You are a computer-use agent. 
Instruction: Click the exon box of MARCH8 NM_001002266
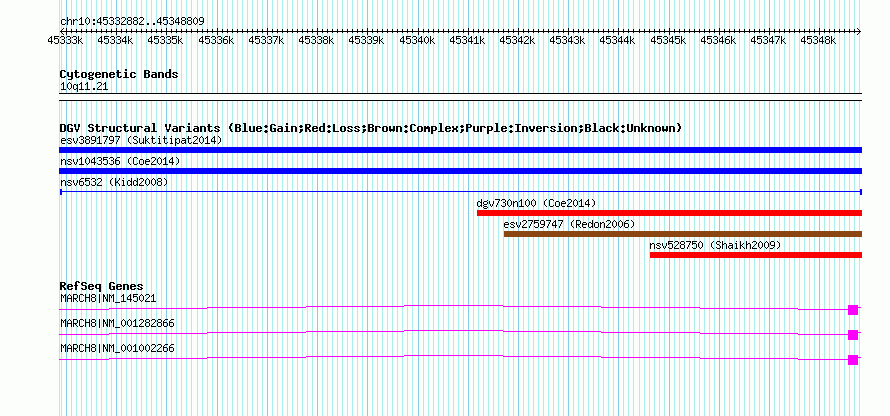pyautogui.click(x=853, y=360)
